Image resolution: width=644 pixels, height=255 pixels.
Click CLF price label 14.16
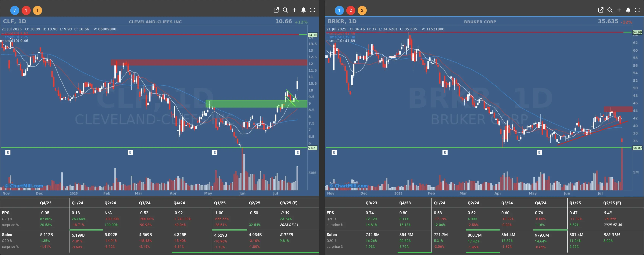[x=313, y=35]
